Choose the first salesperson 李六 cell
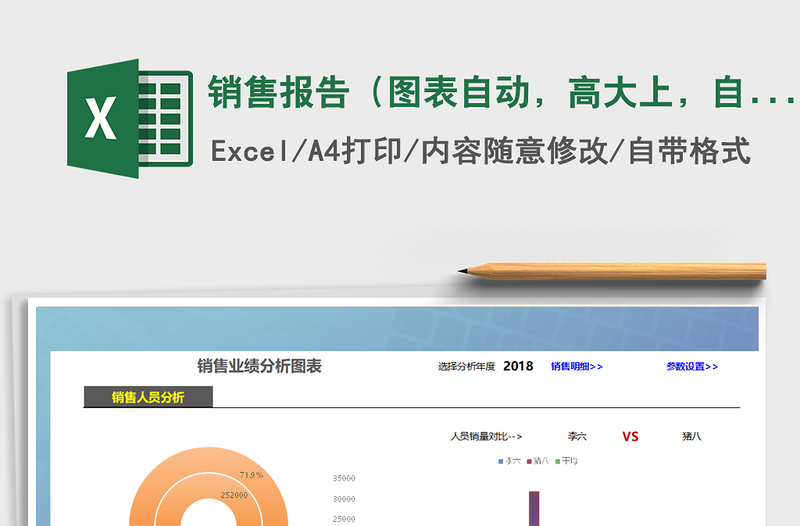The width and height of the screenshot is (800, 526). click(577, 436)
